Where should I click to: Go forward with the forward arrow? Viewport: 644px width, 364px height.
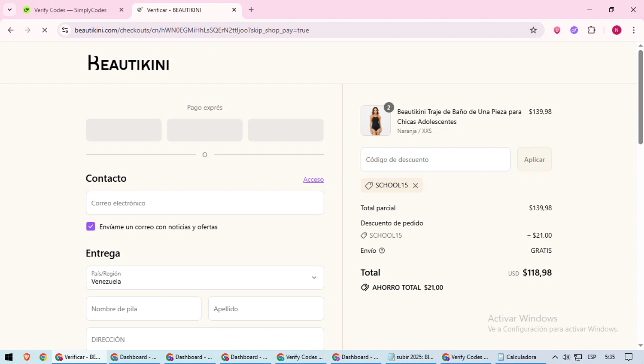[27, 30]
